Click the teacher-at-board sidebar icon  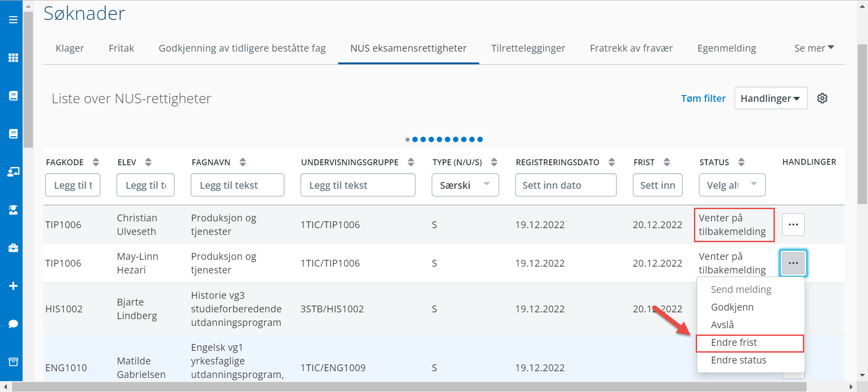tap(13, 172)
